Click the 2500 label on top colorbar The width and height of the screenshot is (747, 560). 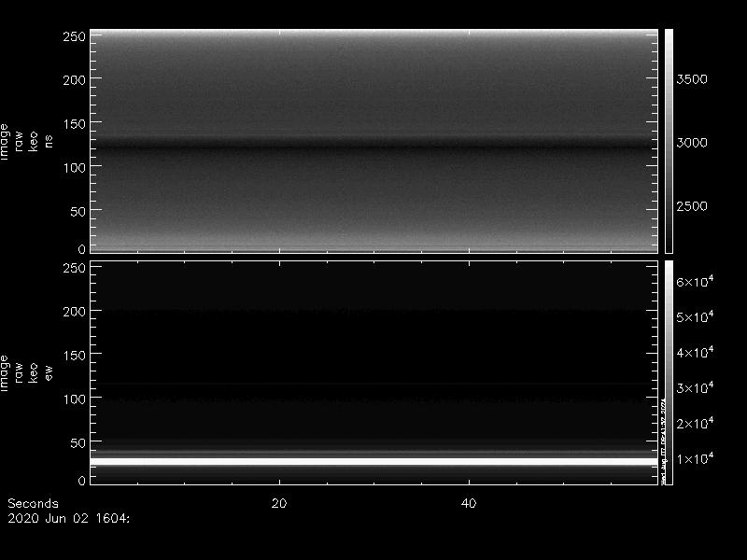692,206
